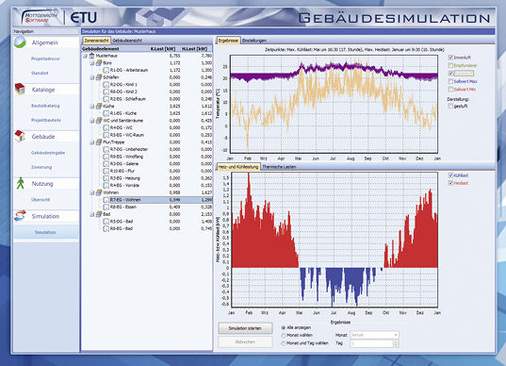506x366 pixels.
Task: Select the Monat wählen radio button
Action: pos(284,335)
